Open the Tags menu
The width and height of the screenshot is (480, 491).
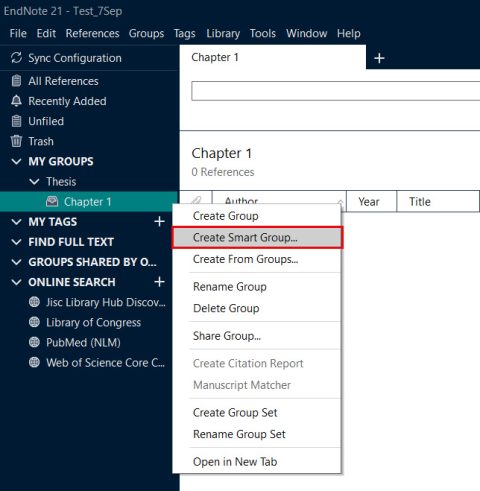tap(184, 33)
